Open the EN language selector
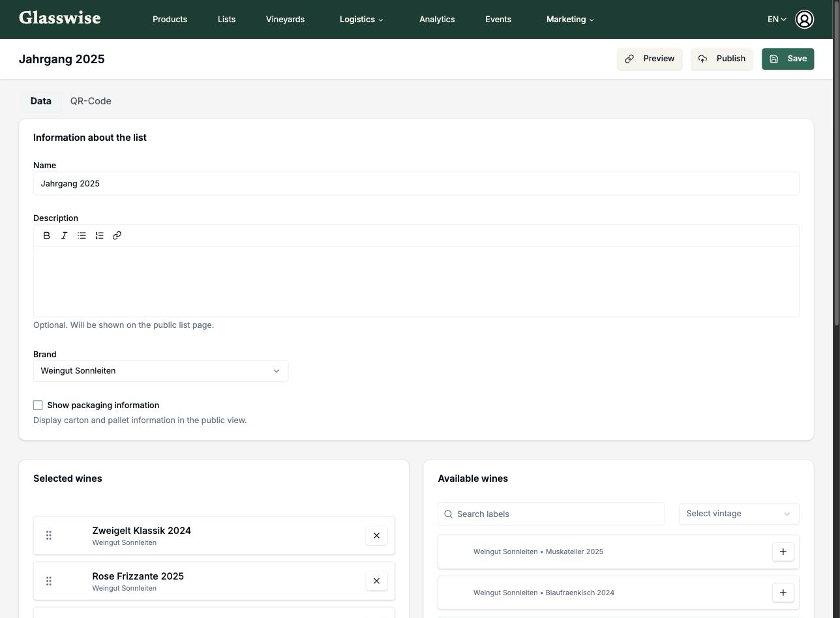The image size is (840, 618). pos(777,20)
